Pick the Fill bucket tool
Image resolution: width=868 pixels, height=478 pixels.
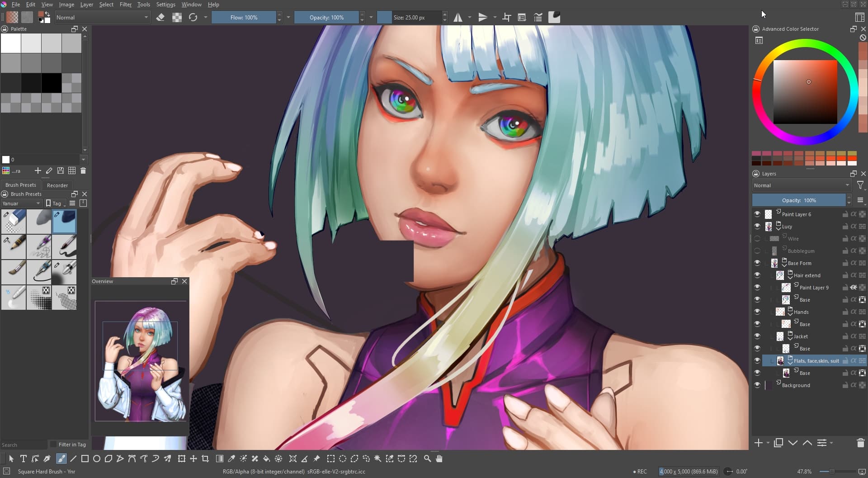[x=267, y=459]
